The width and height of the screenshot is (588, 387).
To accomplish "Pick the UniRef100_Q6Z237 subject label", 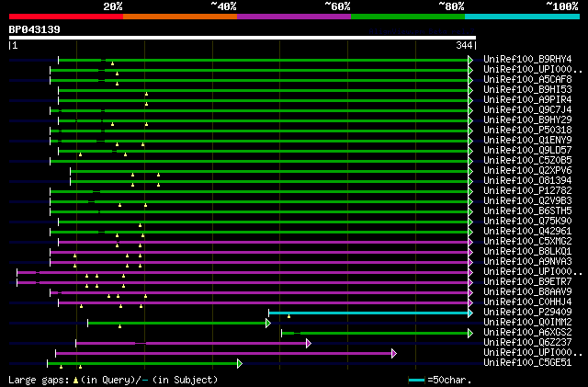I will (x=527, y=343).
